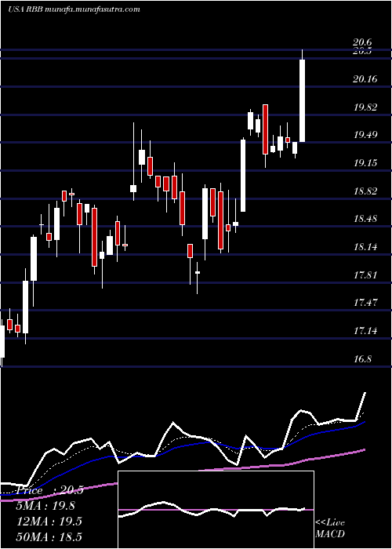
Task: Click the '<<Live MACD' label
Action: [x=330, y=529]
